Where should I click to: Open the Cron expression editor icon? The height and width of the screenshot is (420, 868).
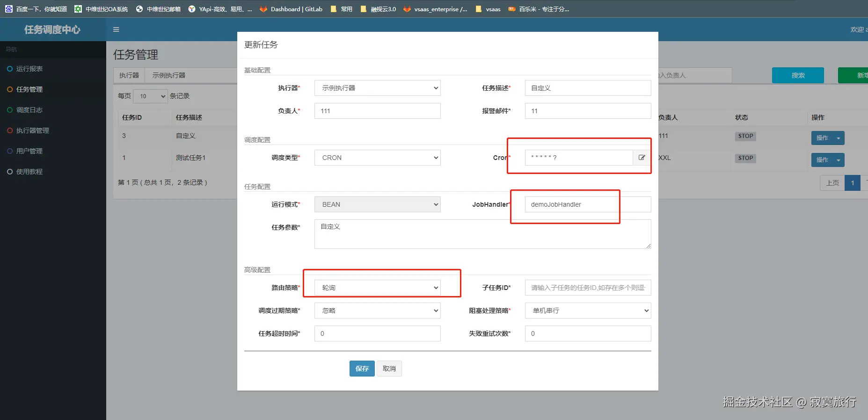(642, 158)
